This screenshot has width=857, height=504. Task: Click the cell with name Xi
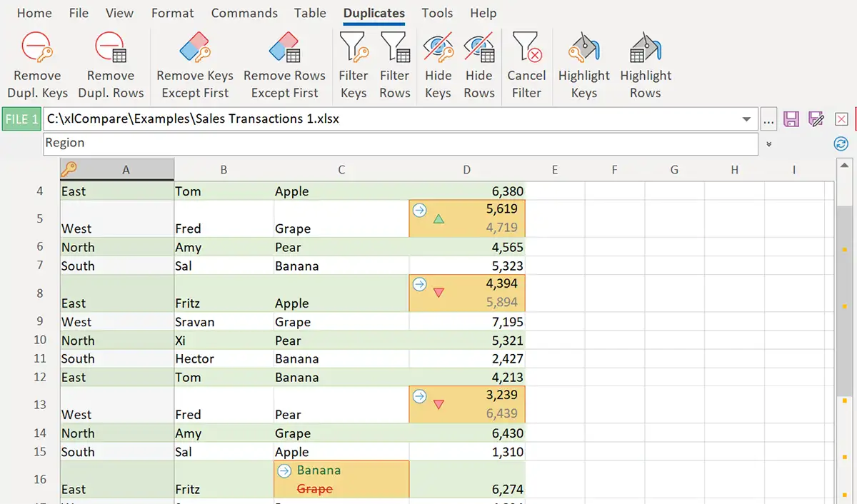(x=224, y=341)
